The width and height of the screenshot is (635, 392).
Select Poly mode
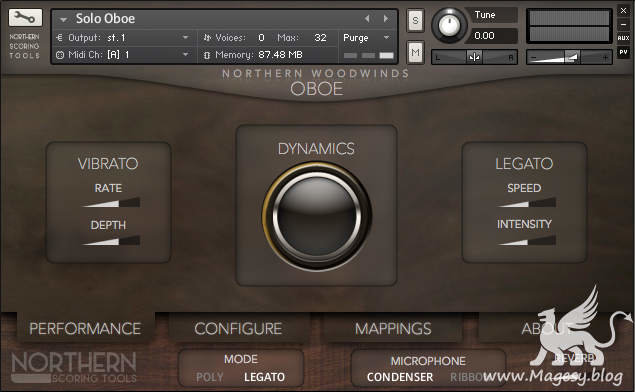pyautogui.click(x=210, y=377)
